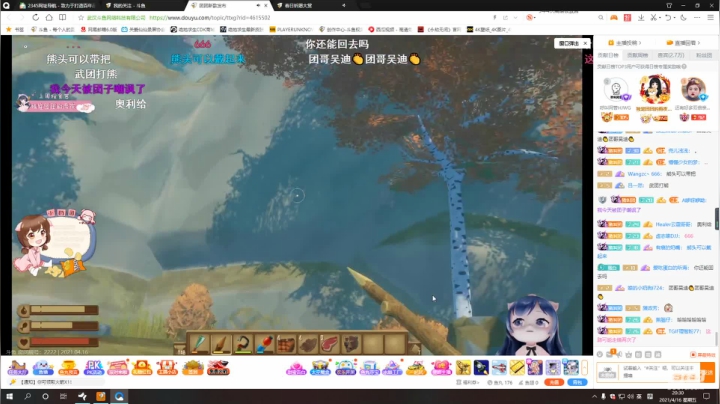Screen dimensions: 720x404
Task: Click the chat message input box
Action: (658, 372)
